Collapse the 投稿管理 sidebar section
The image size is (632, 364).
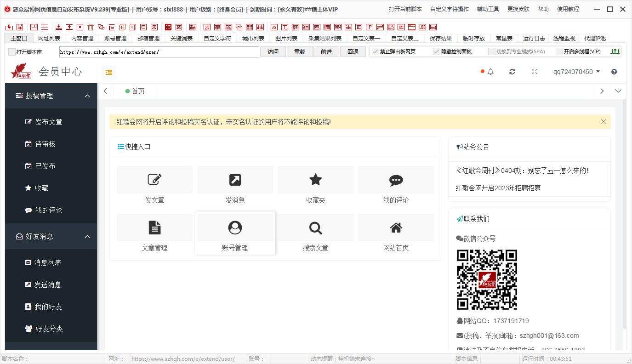click(51, 96)
